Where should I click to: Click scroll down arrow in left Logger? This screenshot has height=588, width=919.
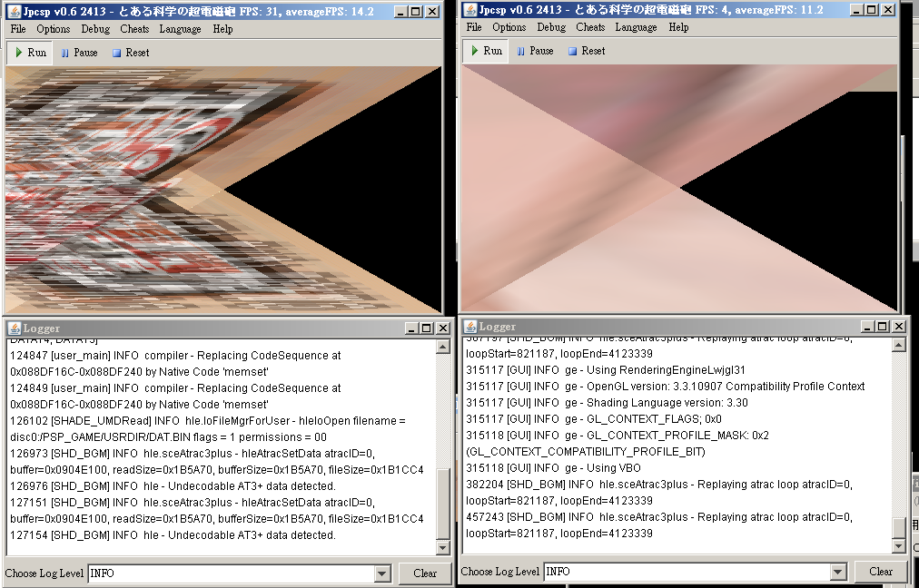[443, 547]
